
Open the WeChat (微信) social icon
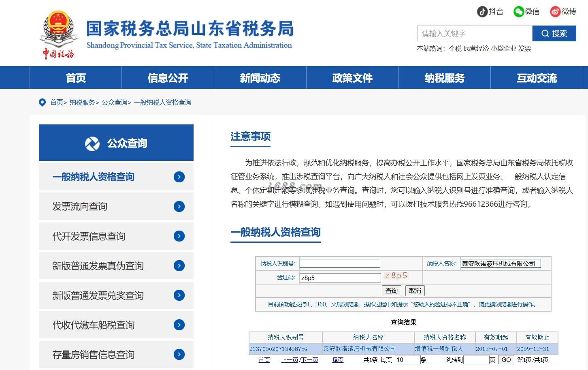[518, 12]
